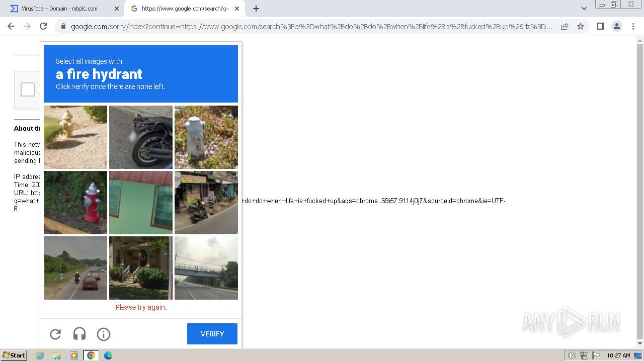
Task: Activate Chrome in the taskbar
Action: point(91,355)
